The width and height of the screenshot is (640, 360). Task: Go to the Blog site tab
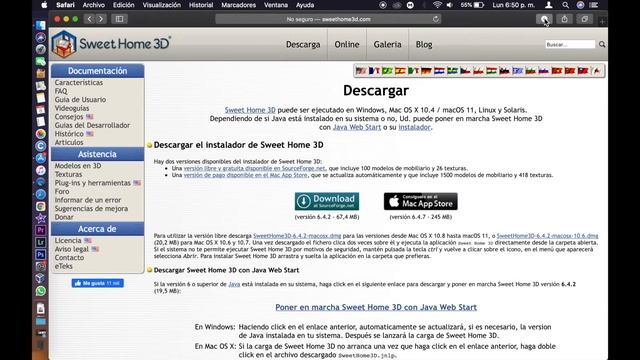click(424, 44)
